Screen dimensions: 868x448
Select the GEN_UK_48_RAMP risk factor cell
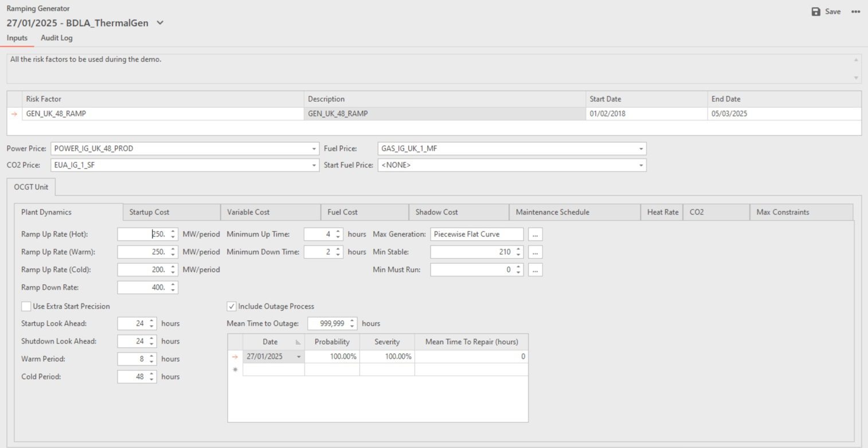point(162,114)
